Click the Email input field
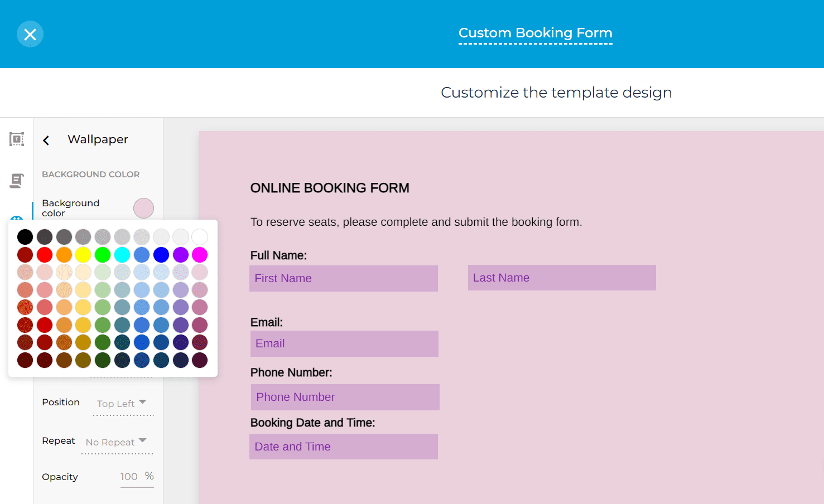 point(344,343)
